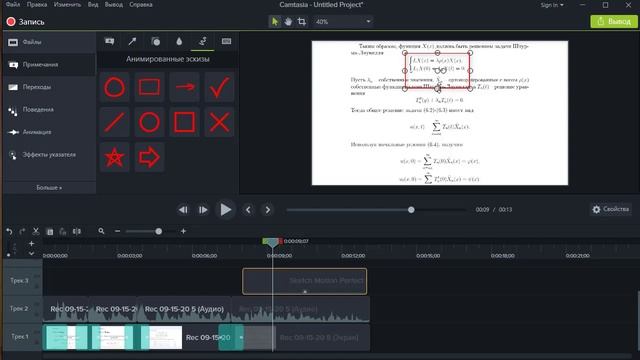Open the Свойства properties panel
This screenshot has width=640, height=360.
[x=611, y=209]
